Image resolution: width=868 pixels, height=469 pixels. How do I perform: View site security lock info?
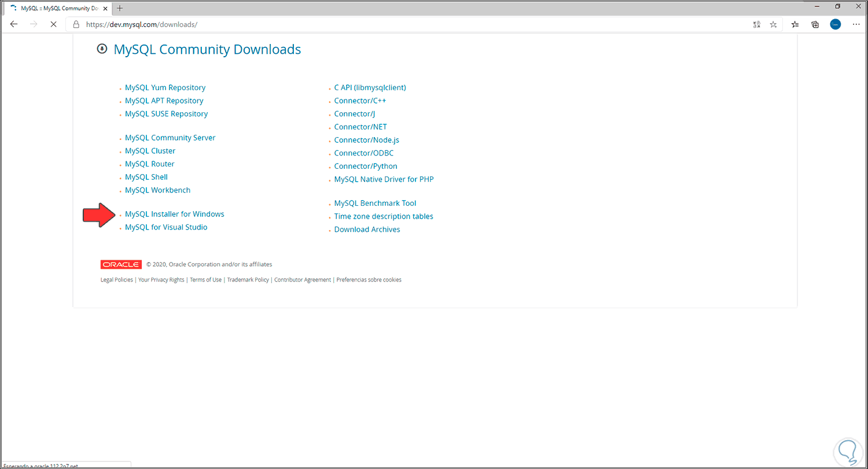click(x=76, y=24)
